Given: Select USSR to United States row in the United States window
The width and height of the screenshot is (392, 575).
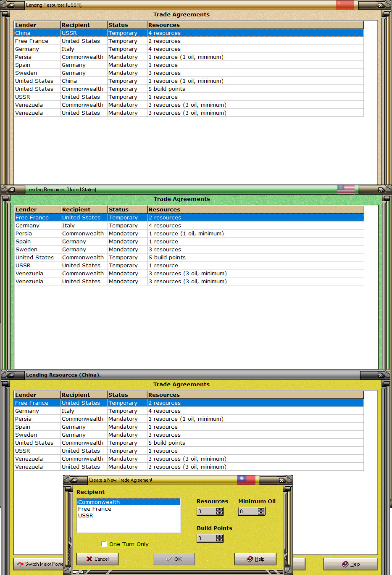Looking at the screenshot, I should [189, 265].
